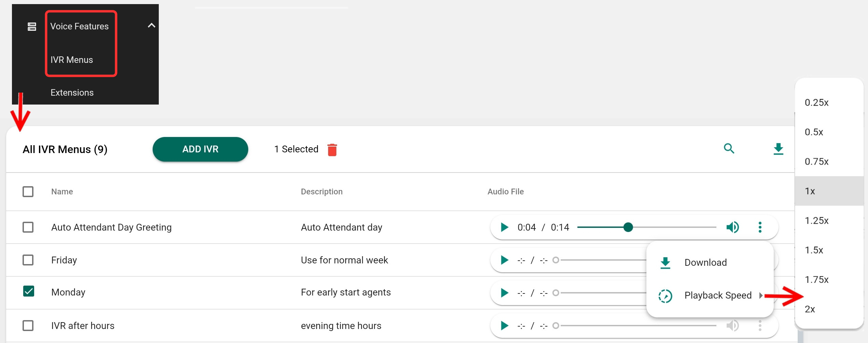Open IVR Menus in the sidebar
This screenshot has height=343, width=868.
point(71,59)
